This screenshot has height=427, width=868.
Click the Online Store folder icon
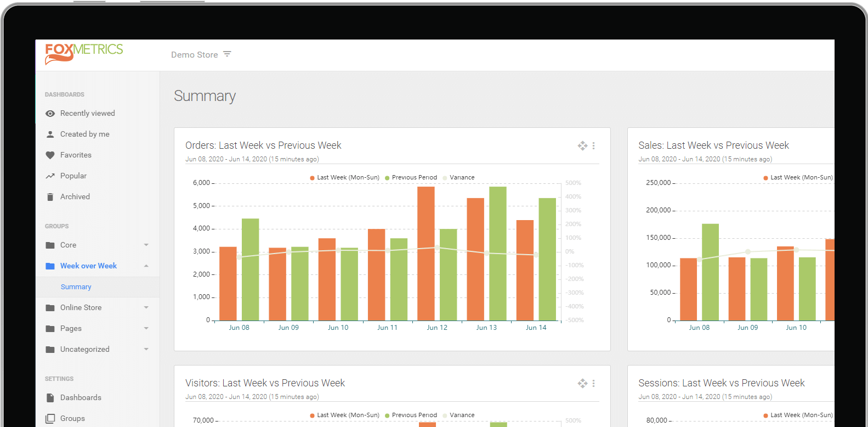coord(50,308)
